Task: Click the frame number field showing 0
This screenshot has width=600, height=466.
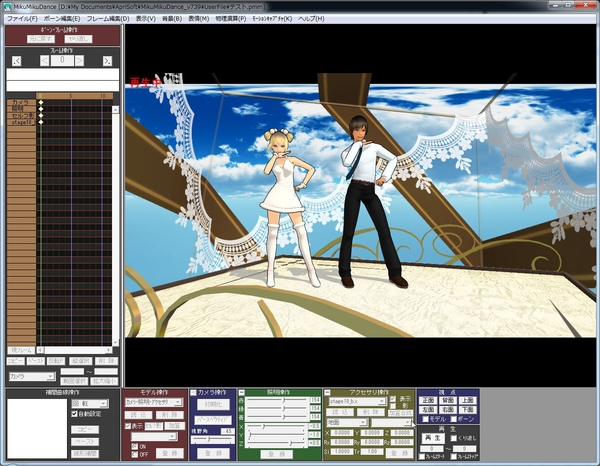Action: point(62,60)
